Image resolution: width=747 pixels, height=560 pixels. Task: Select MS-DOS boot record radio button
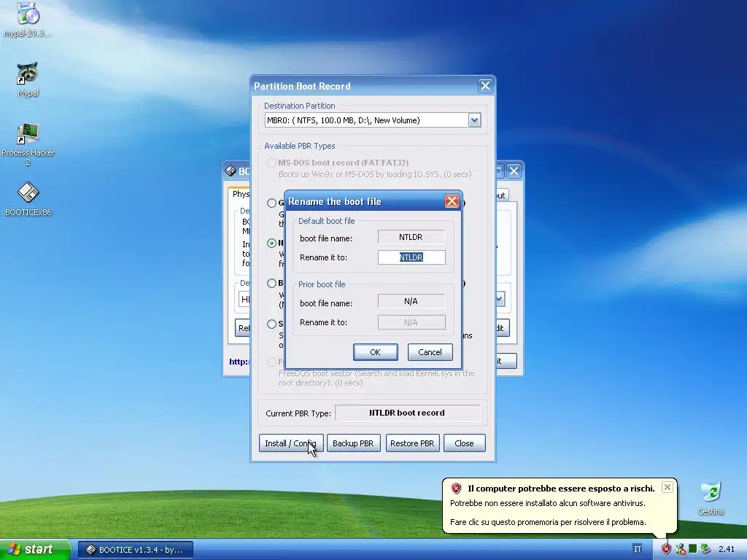[x=271, y=163]
